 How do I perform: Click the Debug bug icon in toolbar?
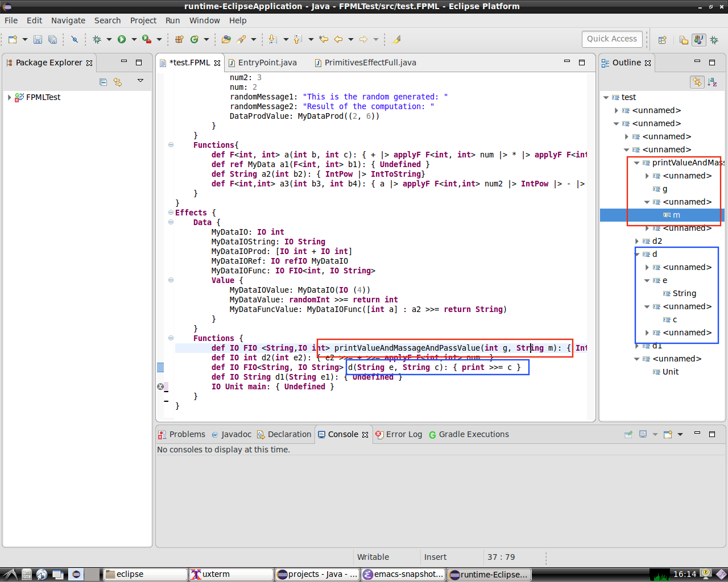click(97, 39)
